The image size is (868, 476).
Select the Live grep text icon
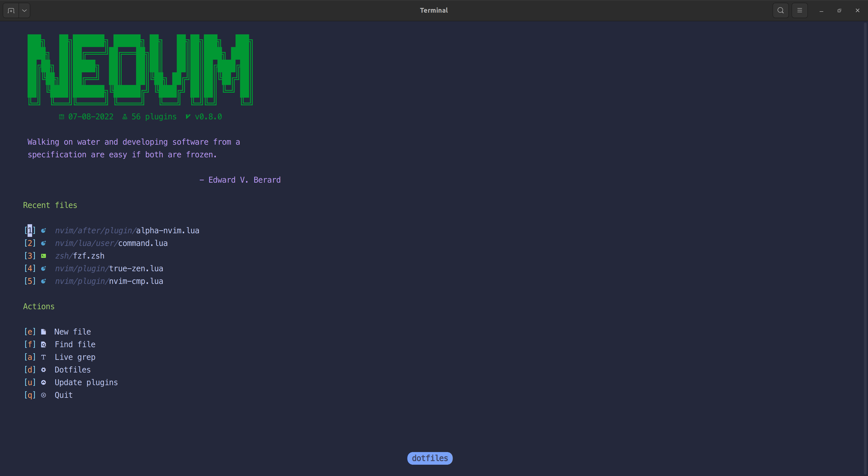coord(44,357)
